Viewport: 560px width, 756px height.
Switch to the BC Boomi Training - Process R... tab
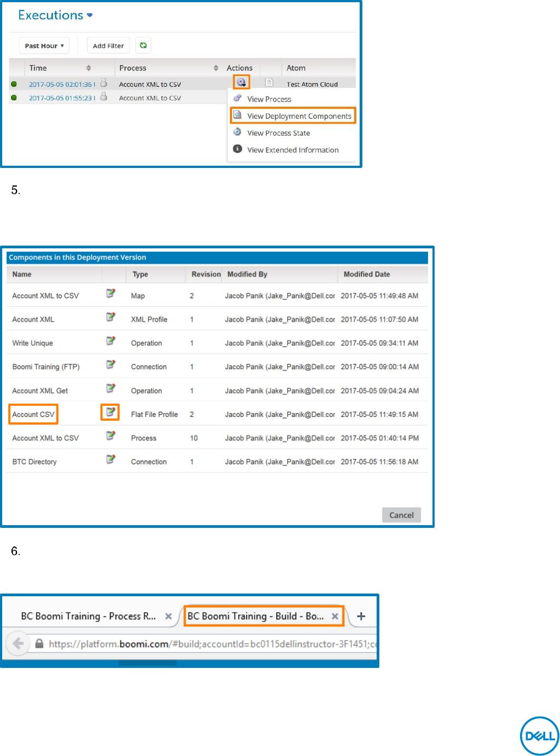point(88,616)
